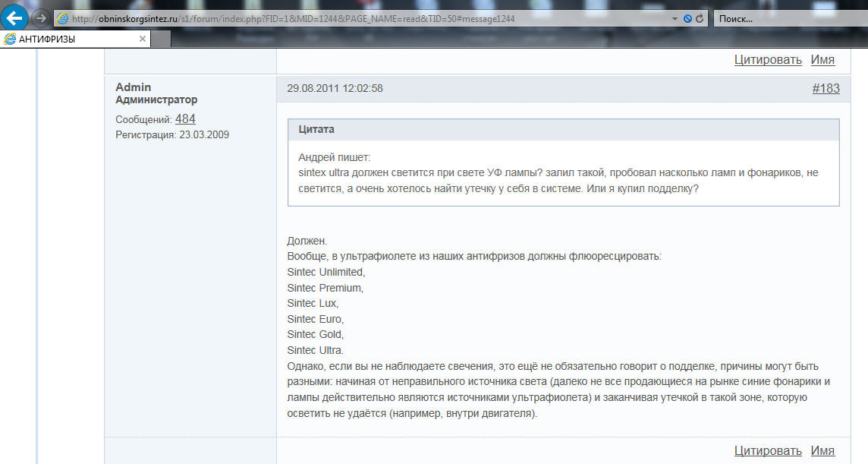Click the Цитата quote header

pyautogui.click(x=564, y=129)
